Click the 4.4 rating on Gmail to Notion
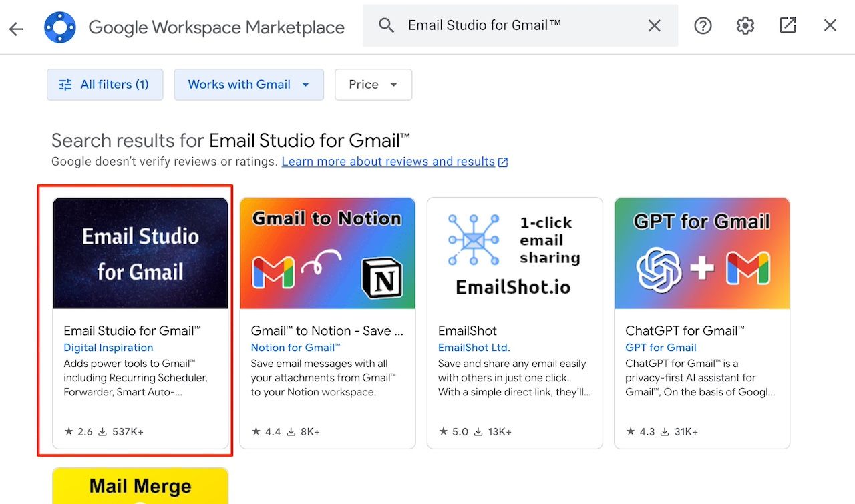855x504 pixels. [x=266, y=432]
